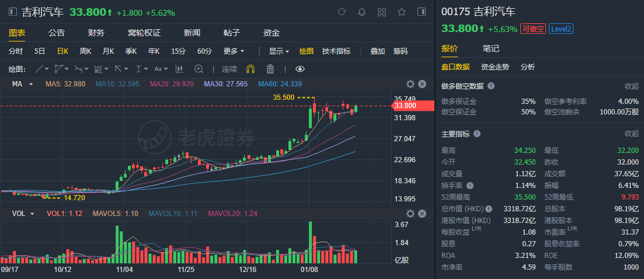The height and width of the screenshot is (279, 644).
Task: Toggle 连续 continuous drawing mode
Action: click(x=229, y=69)
